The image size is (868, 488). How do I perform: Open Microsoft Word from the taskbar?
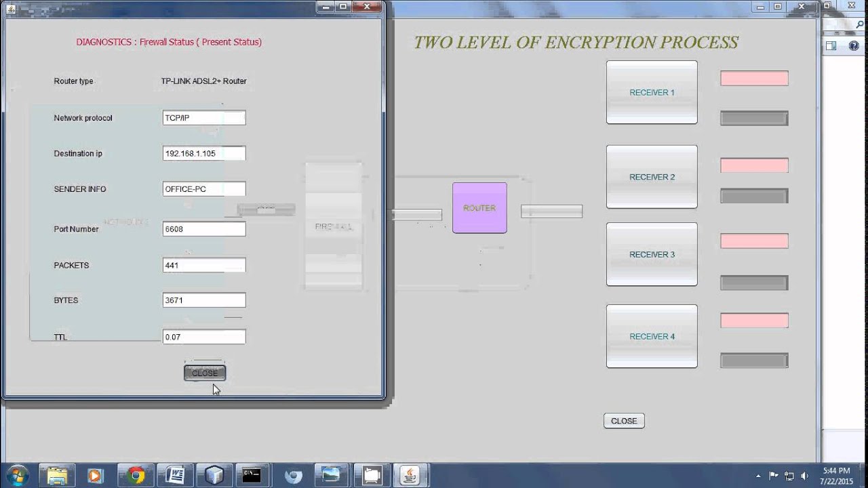[175, 475]
